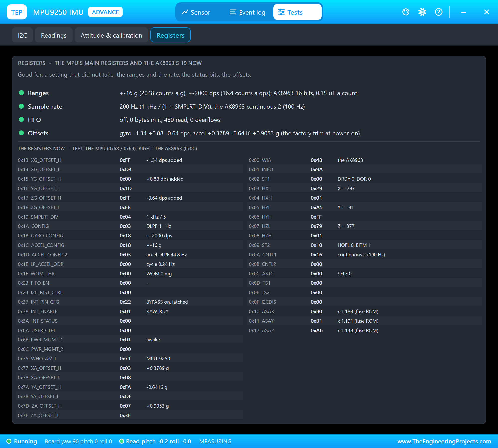Minimize the application window
The height and width of the screenshot is (448, 498).
click(x=464, y=12)
